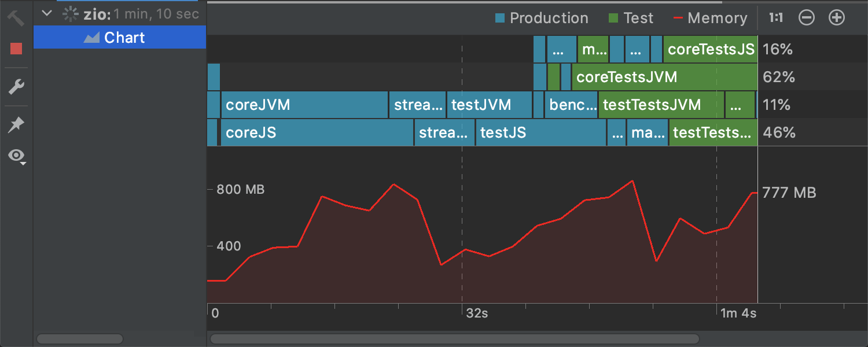Open the eye view options dropdown
The width and height of the screenshot is (868, 347).
tap(17, 156)
